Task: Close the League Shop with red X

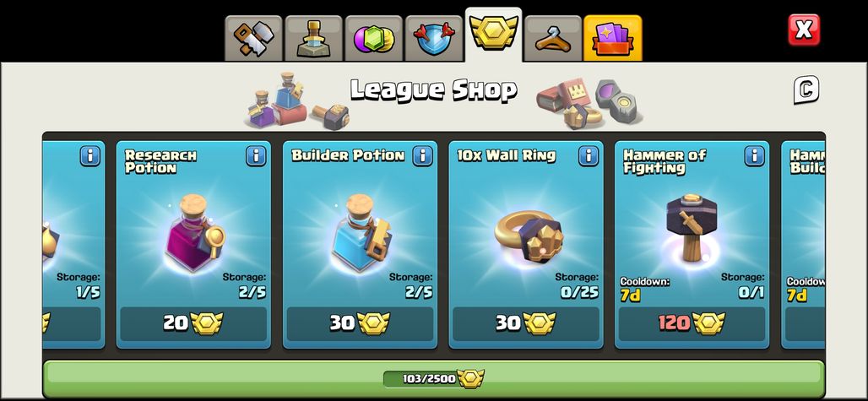Action: click(x=804, y=30)
